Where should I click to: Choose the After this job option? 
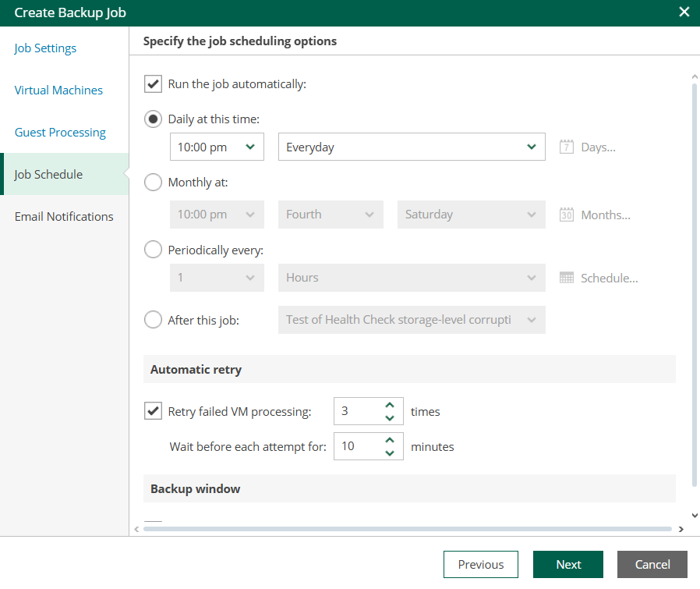[x=154, y=320]
